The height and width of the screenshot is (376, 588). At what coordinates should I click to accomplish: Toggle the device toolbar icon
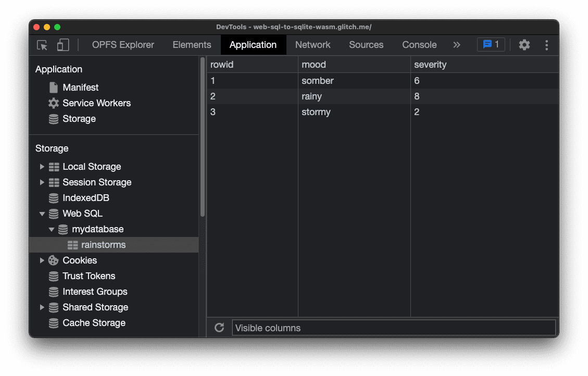pyautogui.click(x=62, y=45)
